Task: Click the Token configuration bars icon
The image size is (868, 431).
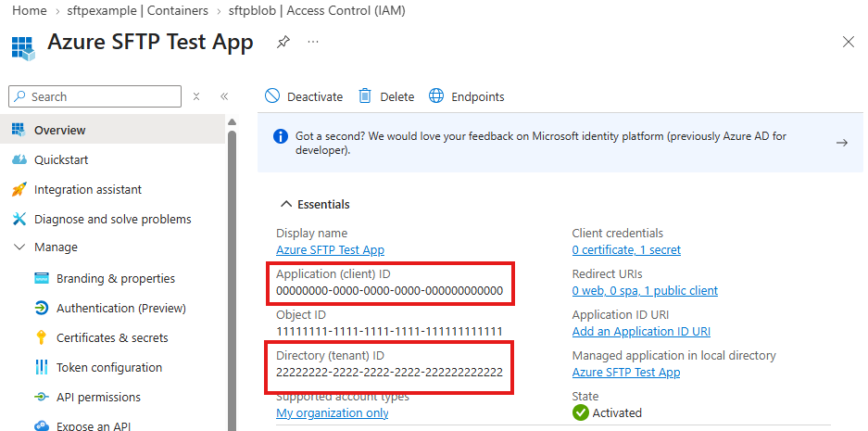Action: pos(42,367)
